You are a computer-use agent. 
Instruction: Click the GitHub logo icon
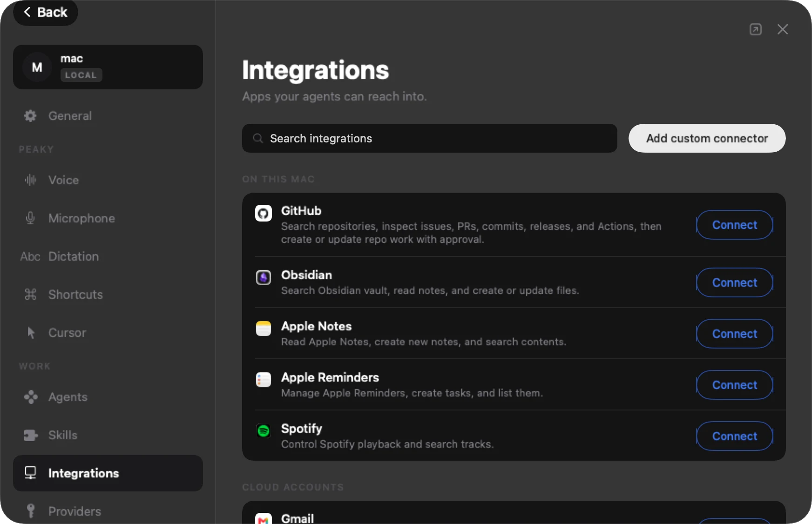pos(264,213)
